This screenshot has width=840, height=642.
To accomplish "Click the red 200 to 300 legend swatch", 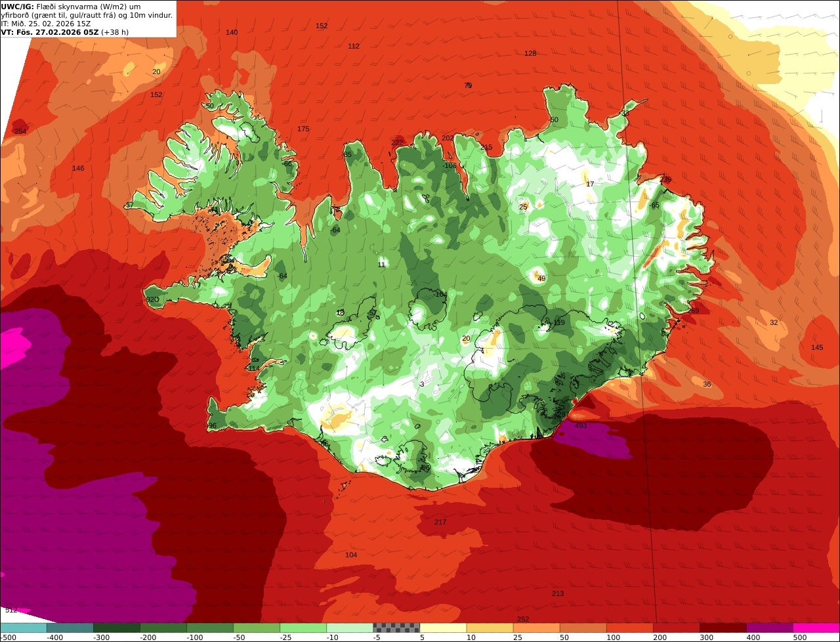I will (x=677, y=628).
